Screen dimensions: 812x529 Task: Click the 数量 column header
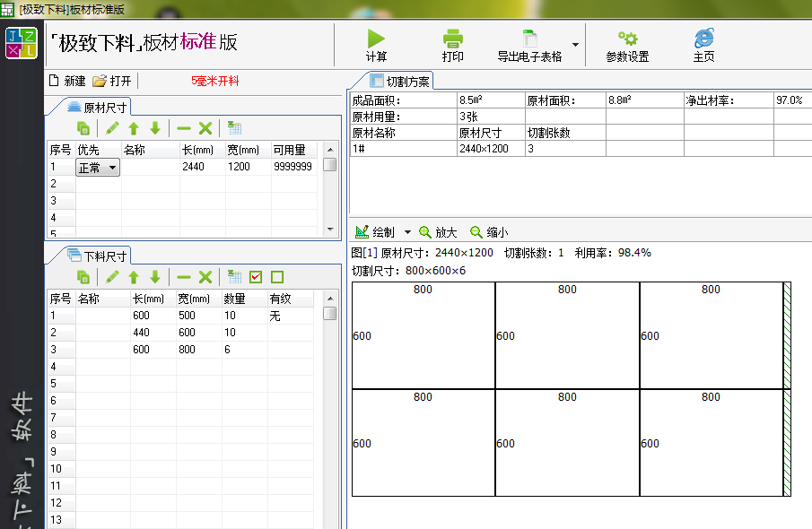pyautogui.click(x=244, y=299)
